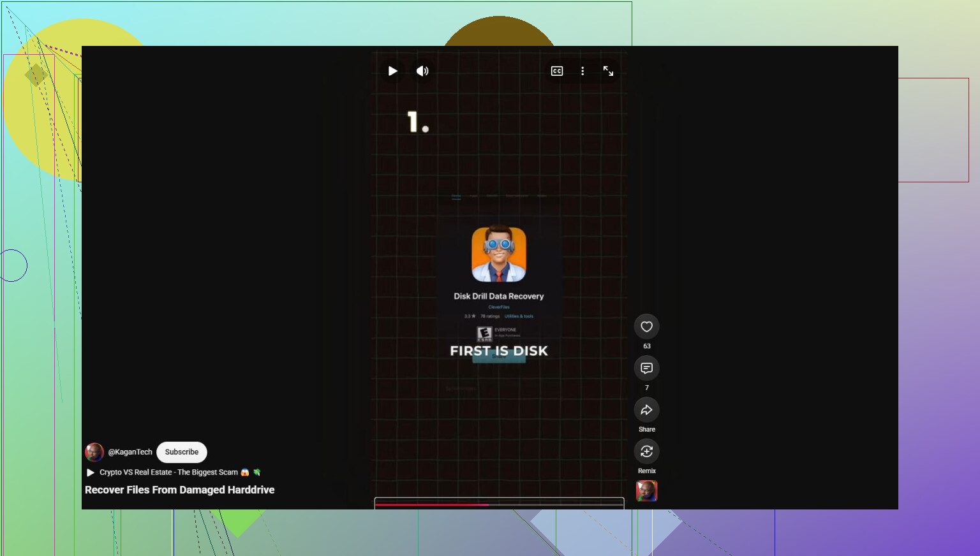Mute the video sound
Image resolution: width=980 pixels, height=556 pixels.
422,71
